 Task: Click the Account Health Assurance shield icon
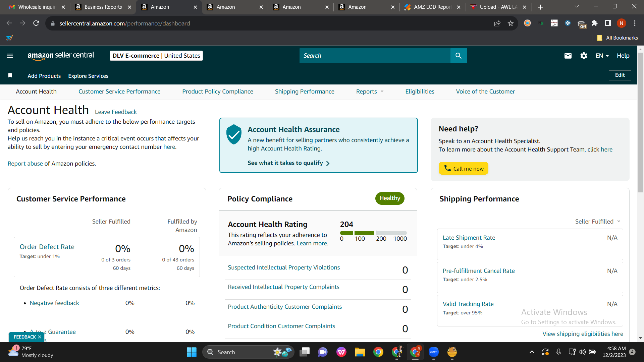coord(234,134)
